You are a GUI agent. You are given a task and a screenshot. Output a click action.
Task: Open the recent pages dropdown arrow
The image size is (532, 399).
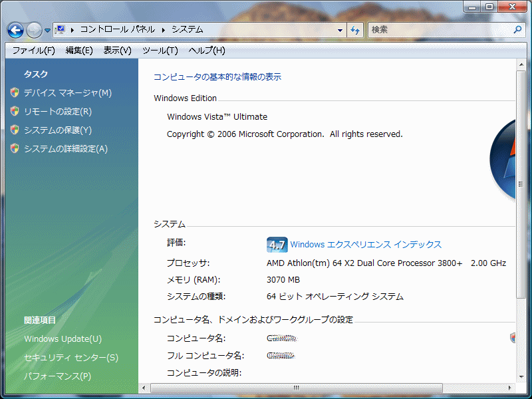pos(48,31)
